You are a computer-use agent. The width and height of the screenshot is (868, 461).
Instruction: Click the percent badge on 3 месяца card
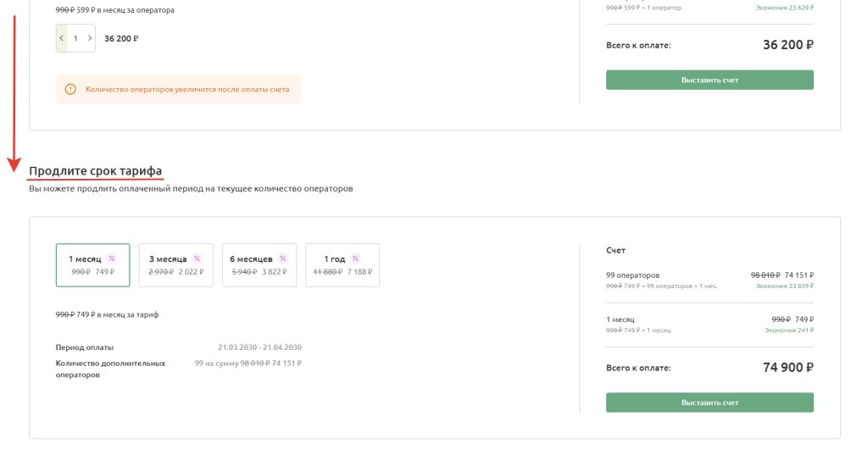tap(198, 258)
